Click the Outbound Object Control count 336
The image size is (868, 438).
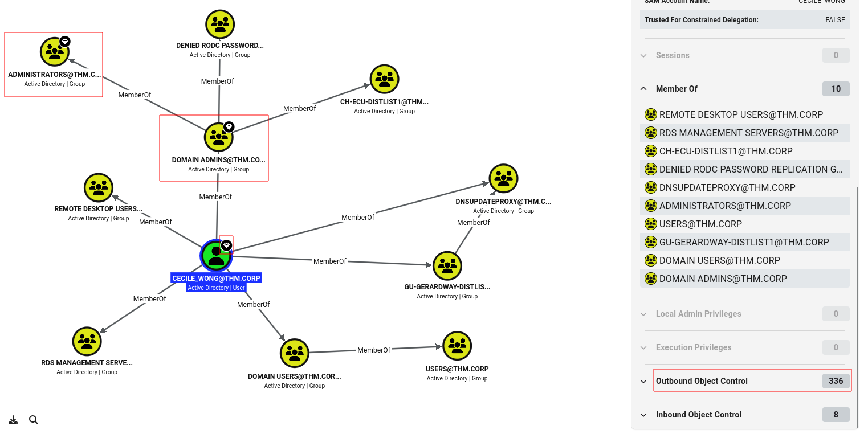coord(836,381)
